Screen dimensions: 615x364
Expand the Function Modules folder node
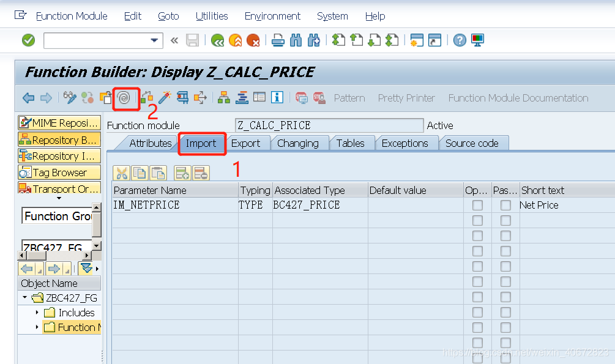(37, 327)
